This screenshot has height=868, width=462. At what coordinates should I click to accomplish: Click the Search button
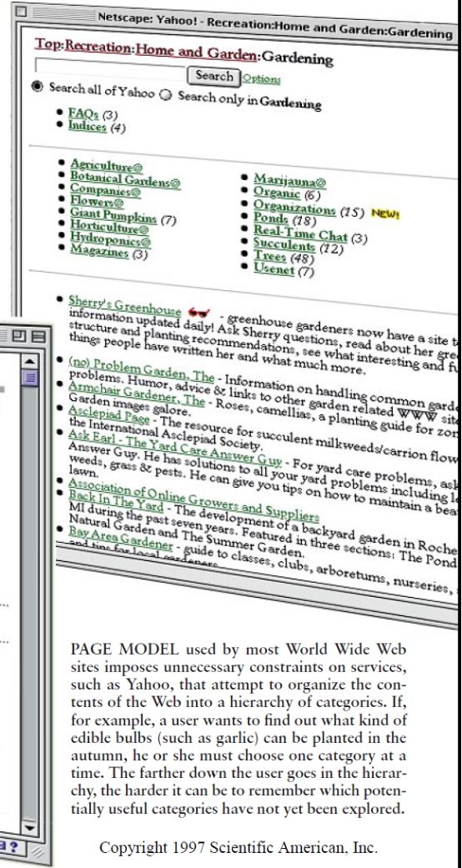point(213,76)
